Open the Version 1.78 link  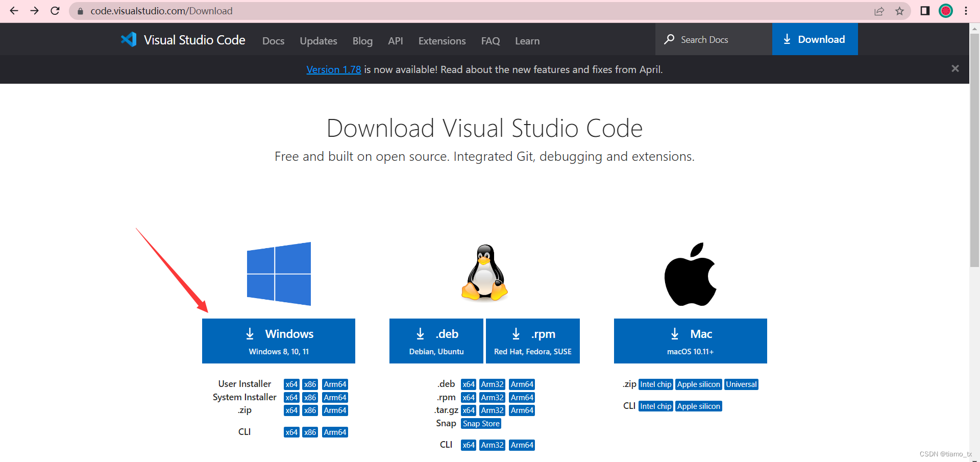[x=334, y=69]
